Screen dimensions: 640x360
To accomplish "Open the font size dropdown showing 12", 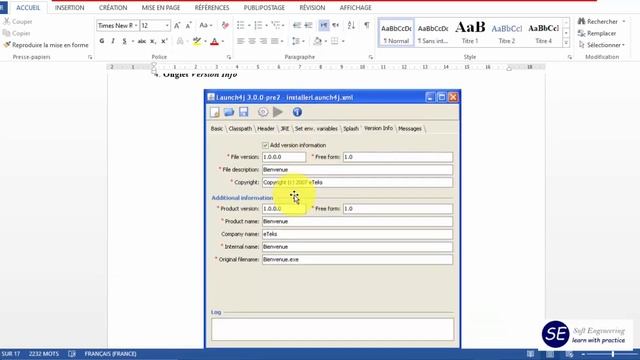I will point(167,25).
